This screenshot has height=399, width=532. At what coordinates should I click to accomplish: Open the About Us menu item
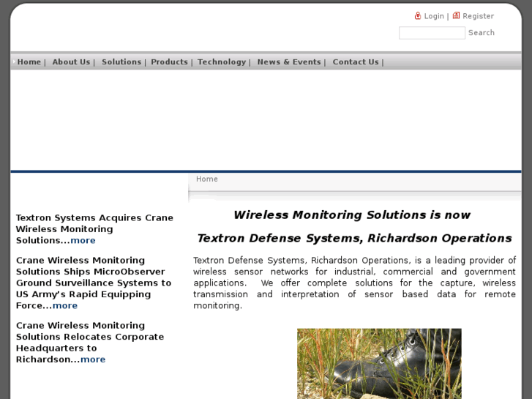click(71, 62)
